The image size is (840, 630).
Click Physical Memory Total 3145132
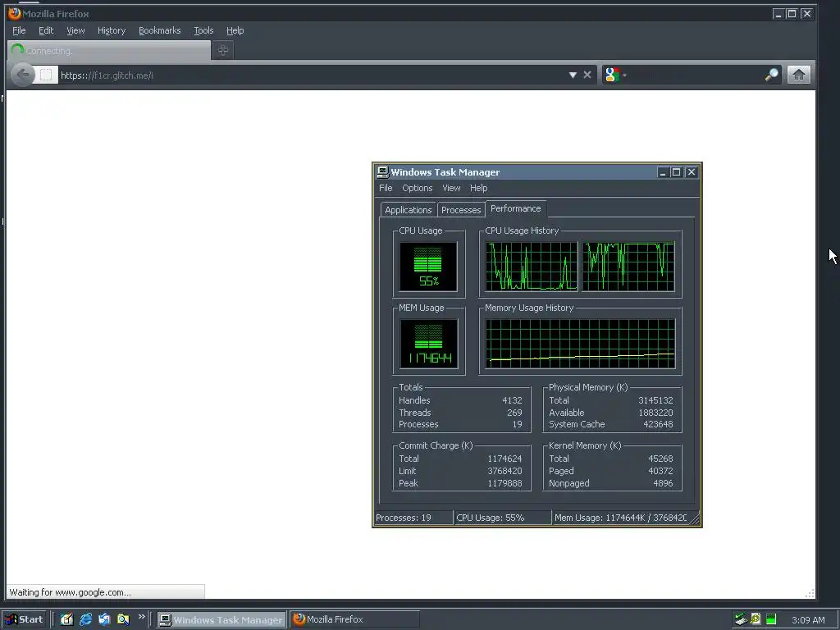point(655,400)
